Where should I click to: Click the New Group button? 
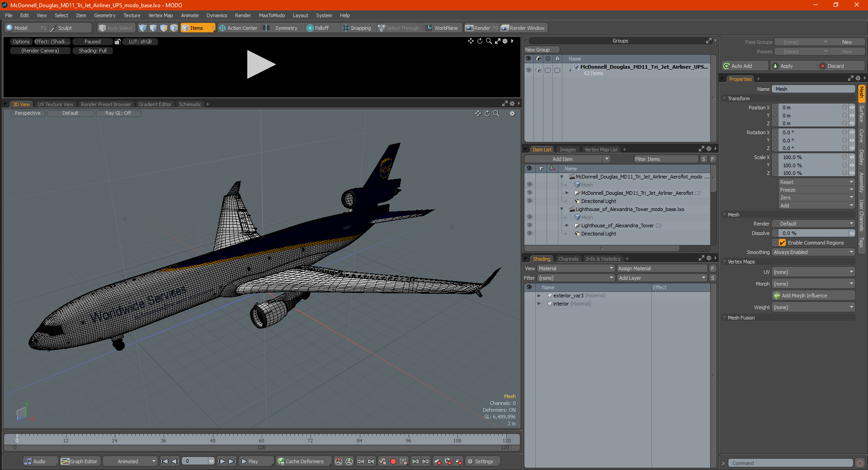pos(542,50)
